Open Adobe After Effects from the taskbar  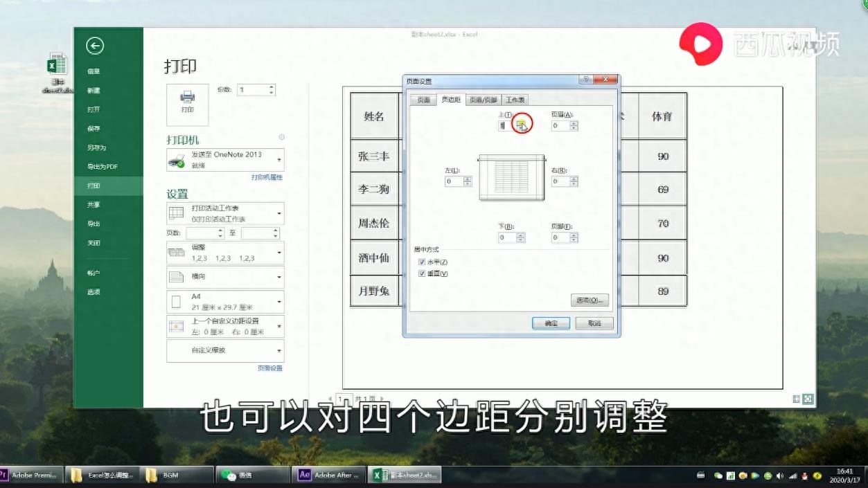(328, 475)
